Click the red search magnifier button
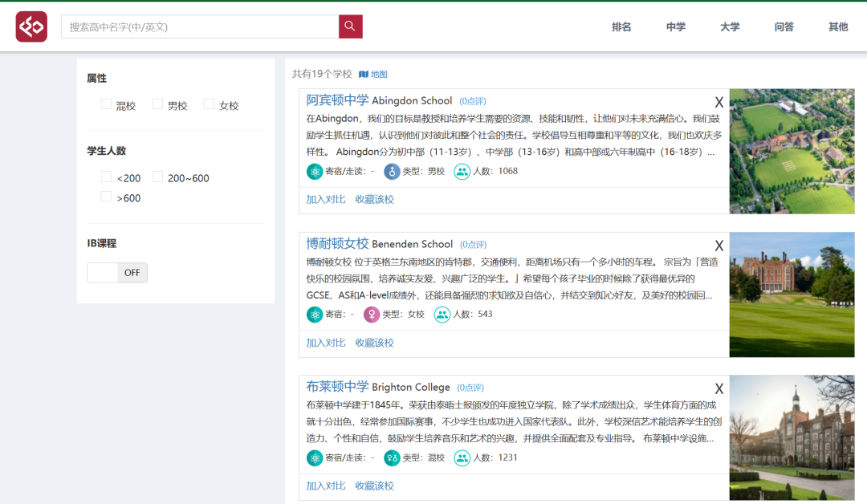867x504 pixels. (x=351, y=26)
